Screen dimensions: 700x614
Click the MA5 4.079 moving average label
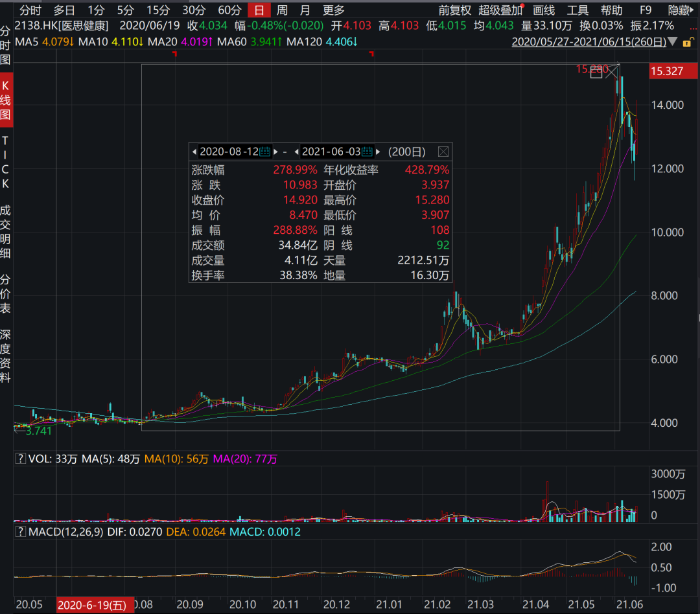coord(44,42)
